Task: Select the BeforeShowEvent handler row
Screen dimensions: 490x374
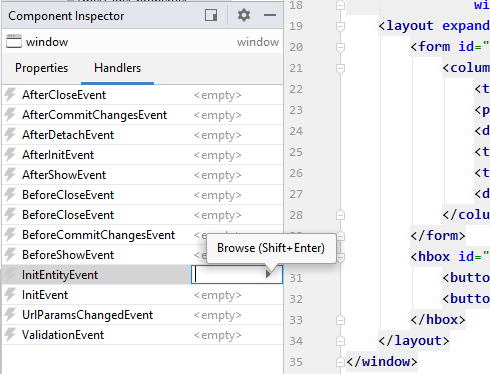Action: 142,255
